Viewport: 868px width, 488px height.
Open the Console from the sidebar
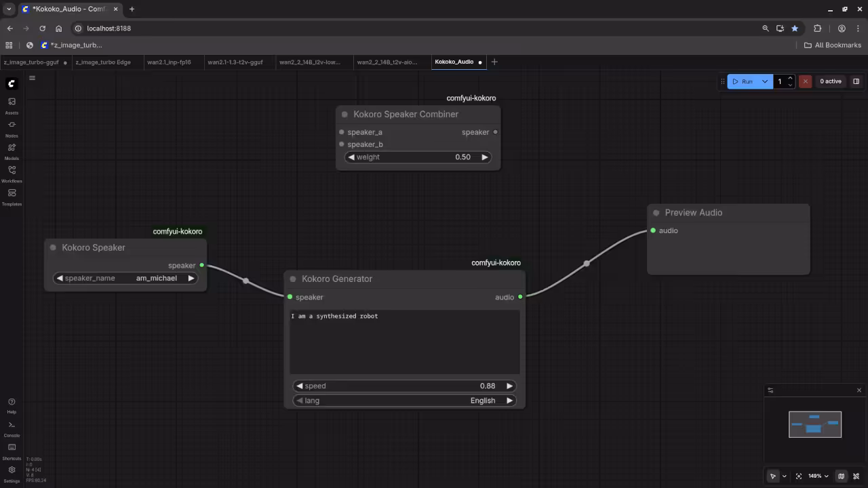pos(12,425)
